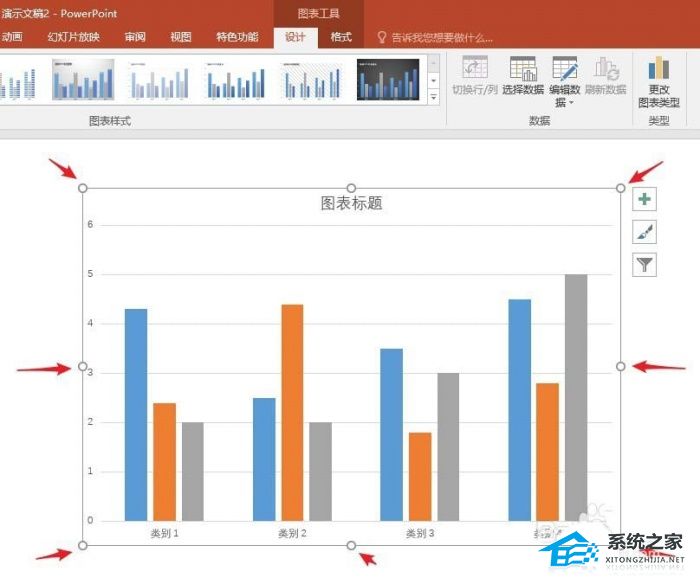Switch to the 格式 (Format) tab
Image resolution: width=700 pixels, height=578 pixels.
(x=341, y=38)
